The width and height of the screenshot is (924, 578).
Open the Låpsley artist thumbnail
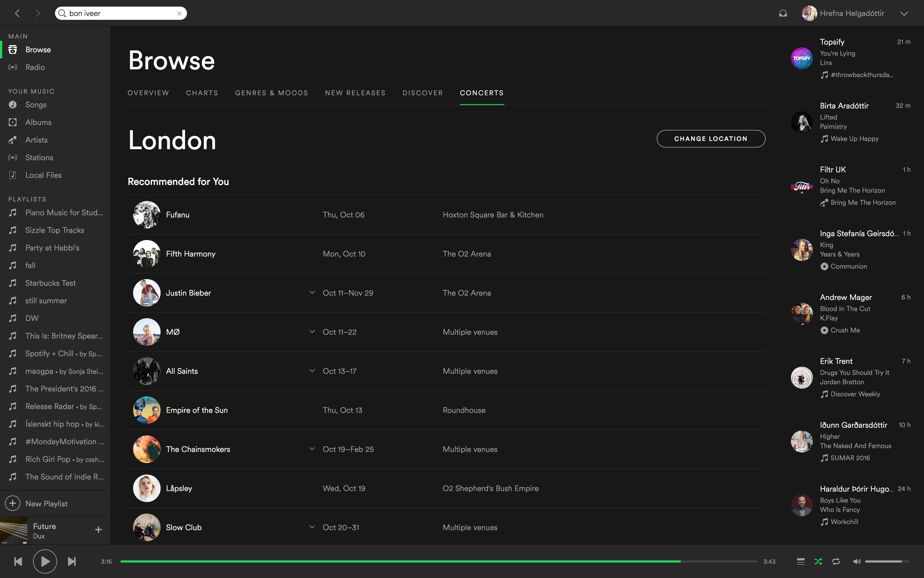(x=147, y=488)
